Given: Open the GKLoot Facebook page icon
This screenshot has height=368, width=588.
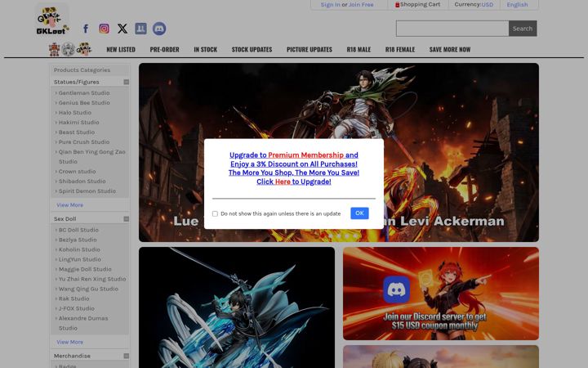Looking at the screenshot, I should tap(86, 29).
